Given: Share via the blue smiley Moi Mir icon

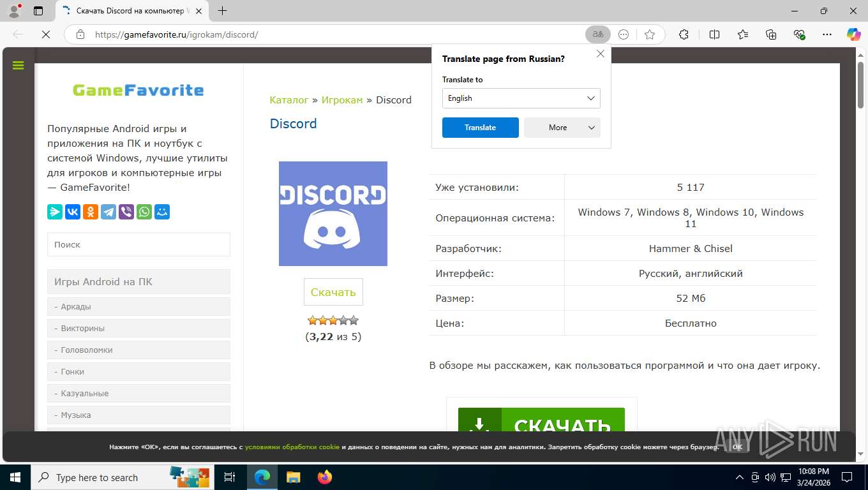Looking at the screenshot, I should (162, 212).
